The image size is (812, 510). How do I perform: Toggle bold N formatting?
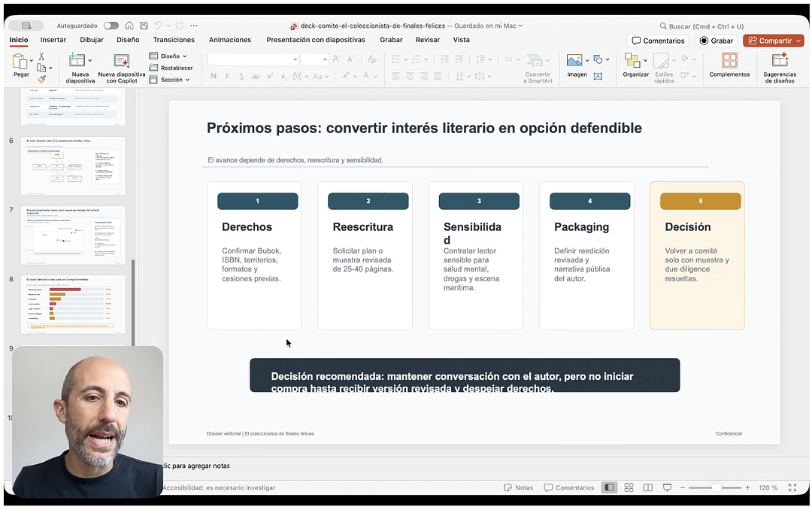click(214, 76)
